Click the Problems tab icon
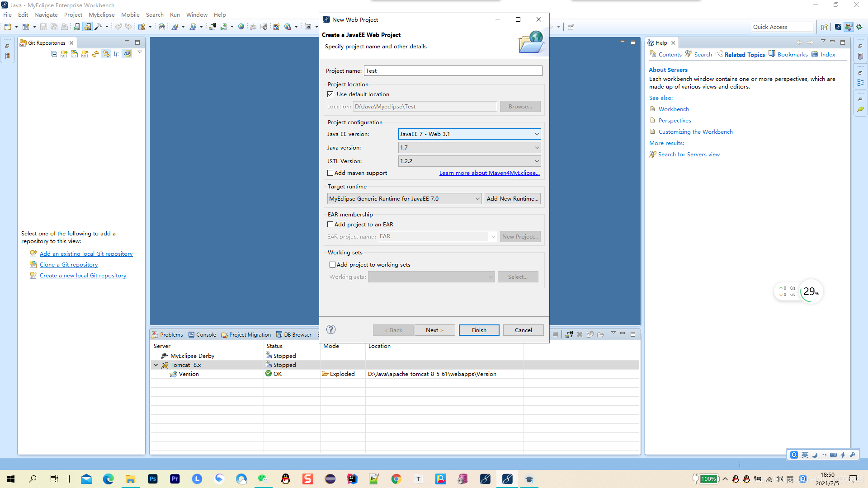The width and height of the screenshot is (868, 488). click(x=156, y=334)
